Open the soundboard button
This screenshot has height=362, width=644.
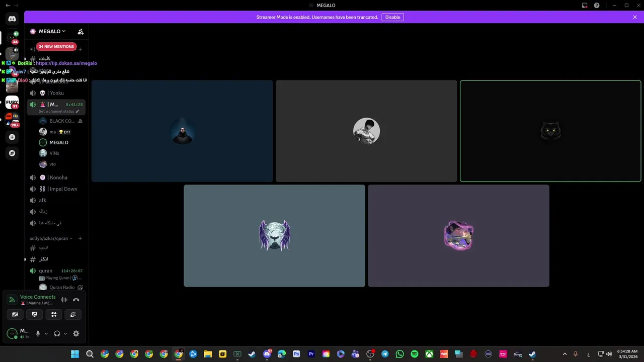(x=73, y=314)
